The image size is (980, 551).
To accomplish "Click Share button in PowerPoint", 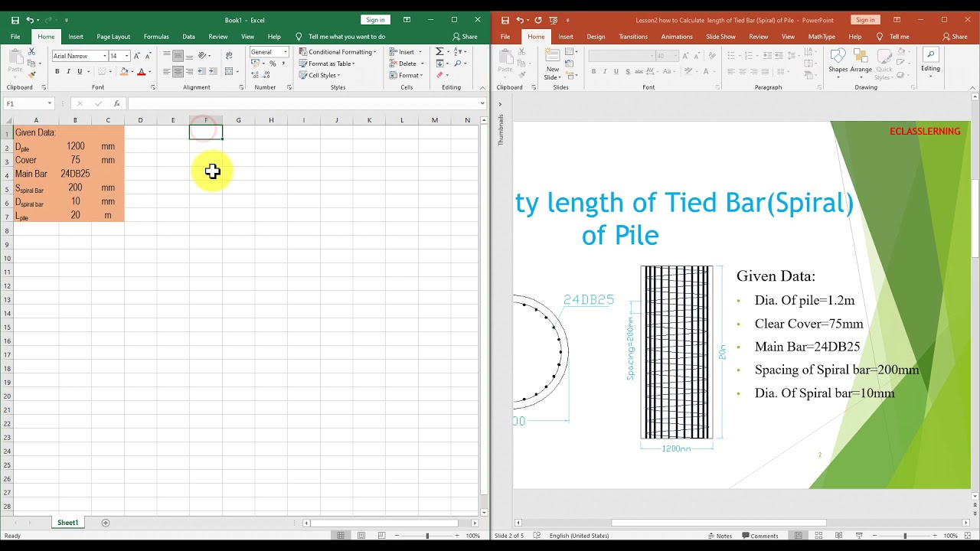I will pos(955,36).
